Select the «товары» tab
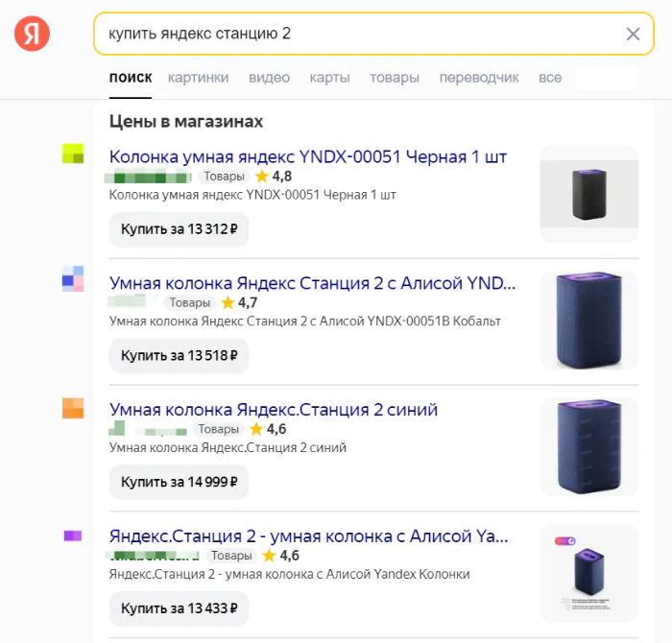Viewport: 672px width, 643px height. click(x=395, y=78)
